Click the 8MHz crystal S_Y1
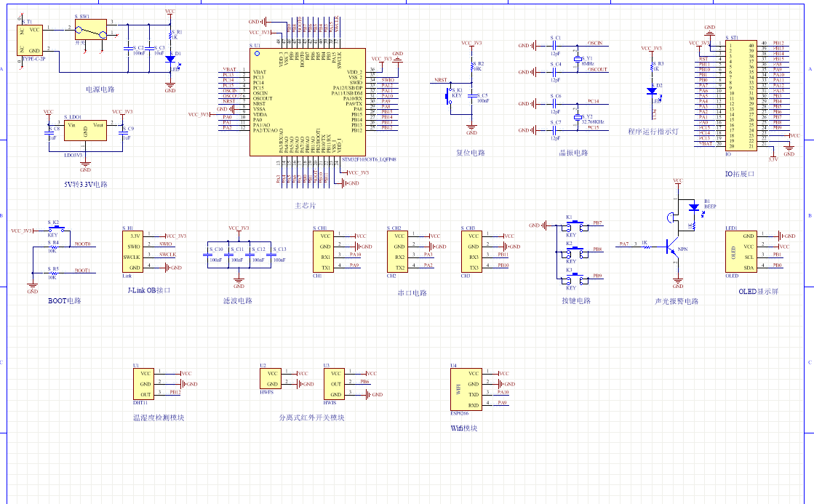 coord(578,58)
